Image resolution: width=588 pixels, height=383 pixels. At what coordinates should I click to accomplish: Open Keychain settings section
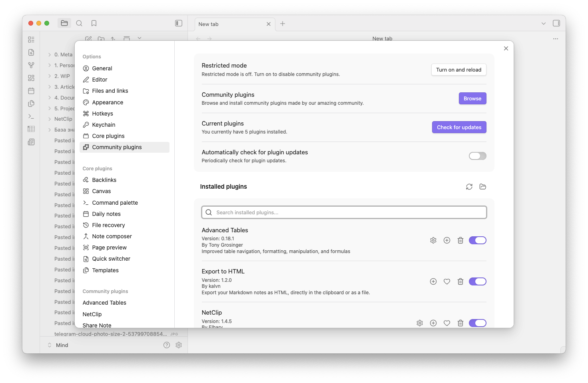click(124, 125)
